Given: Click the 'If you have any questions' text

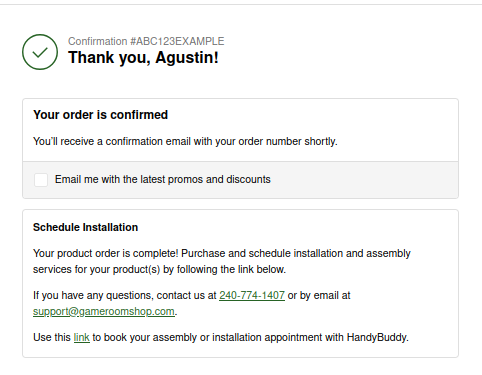Looking at the screenshot, I should tap(93, 295).
